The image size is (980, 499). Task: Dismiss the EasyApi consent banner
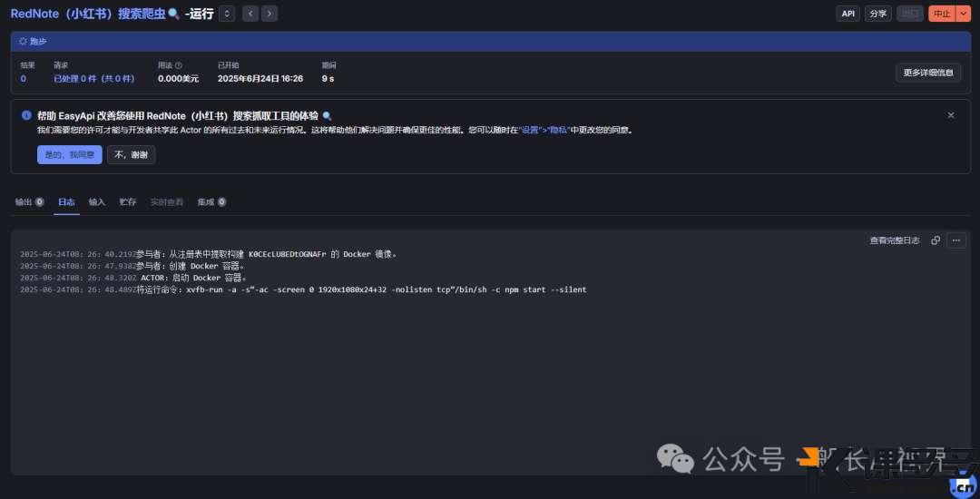tap(951, 115)
